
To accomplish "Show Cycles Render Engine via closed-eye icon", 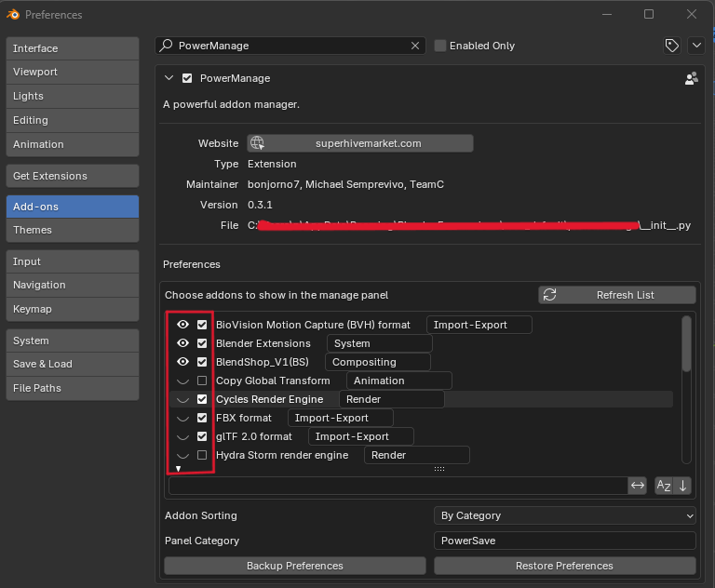I will (x=183, y=399).
